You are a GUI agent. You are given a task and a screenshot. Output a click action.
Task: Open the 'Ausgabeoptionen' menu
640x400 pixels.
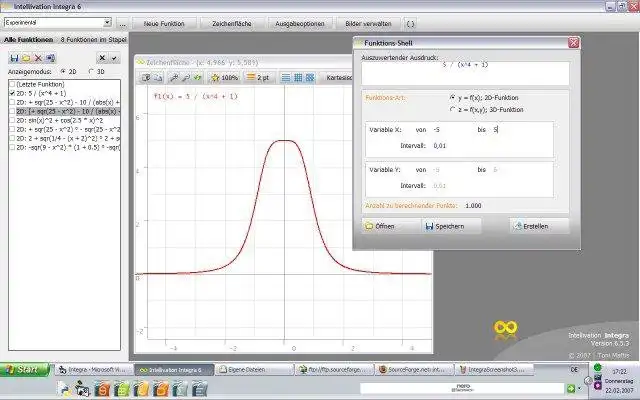[300, 24]
